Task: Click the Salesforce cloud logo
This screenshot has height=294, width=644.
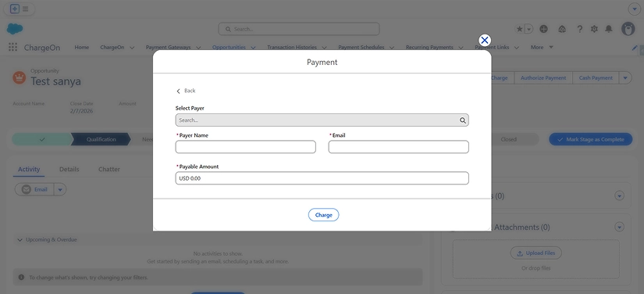Action: (x=15, y=29)
